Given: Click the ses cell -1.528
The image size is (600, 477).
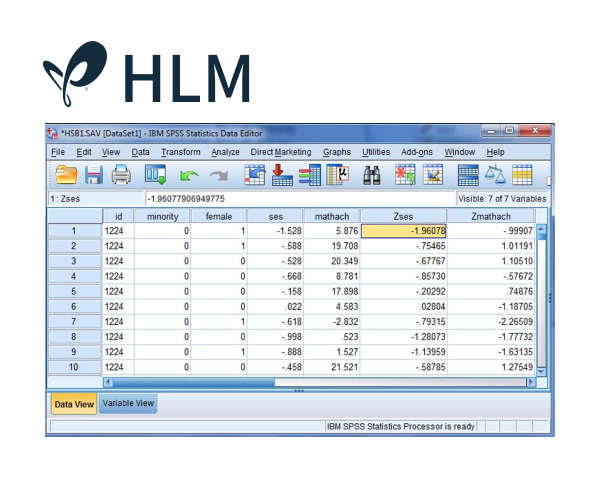Looking at the screenshot, I should click(x=276, y=231).
